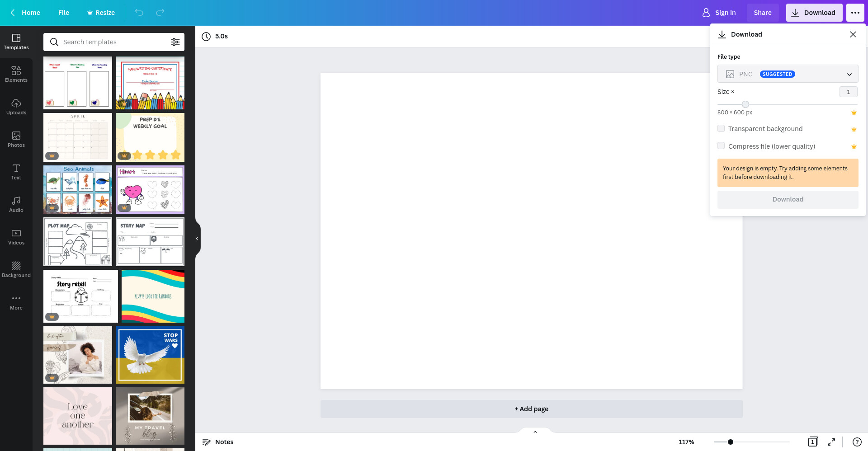The image size is (868, 451).
Task: Open the Elements sidebar tab
Action: point(16,74)
